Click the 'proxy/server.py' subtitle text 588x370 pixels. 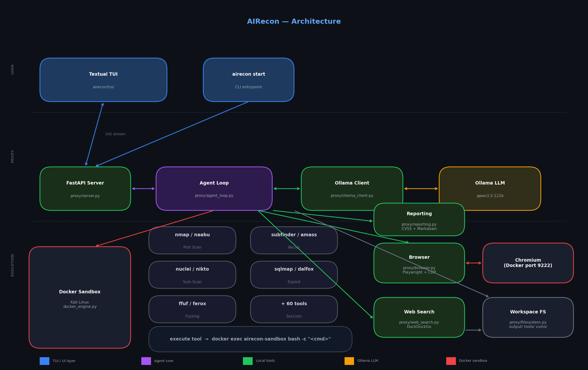(85, 196)
